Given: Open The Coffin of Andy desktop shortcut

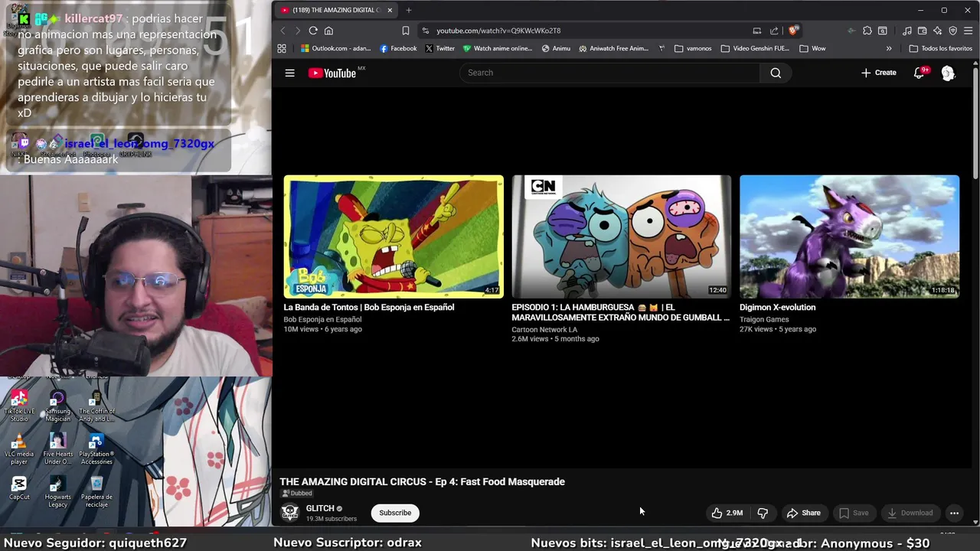Looking at the screenshot, I should pyautogui.click(x=96, y=406).
